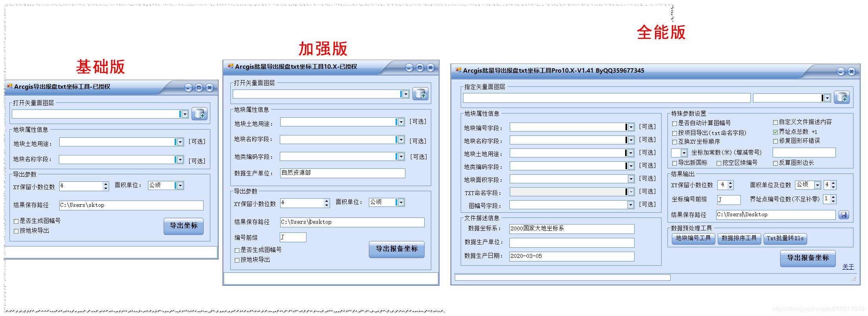Open 地块土地用途 dropdown in 基础版 window
The image size is (868, 316).
(180, 142)
